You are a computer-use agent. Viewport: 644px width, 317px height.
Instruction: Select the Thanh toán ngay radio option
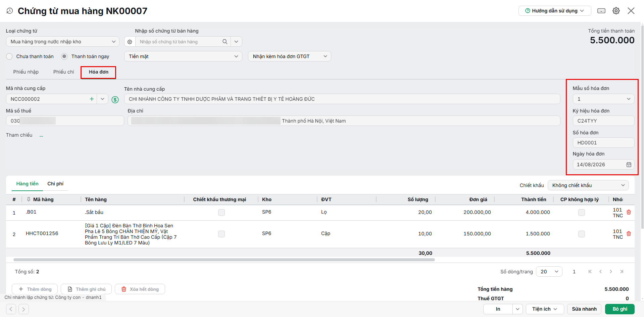pyautogui.click(x=64, y=56)
